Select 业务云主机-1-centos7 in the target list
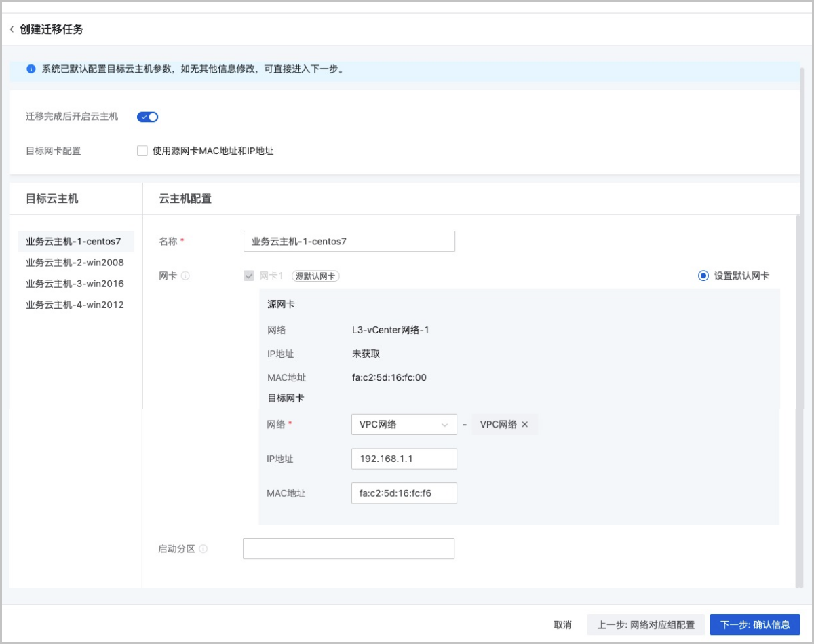814x644 pixels. click(73, 241)
